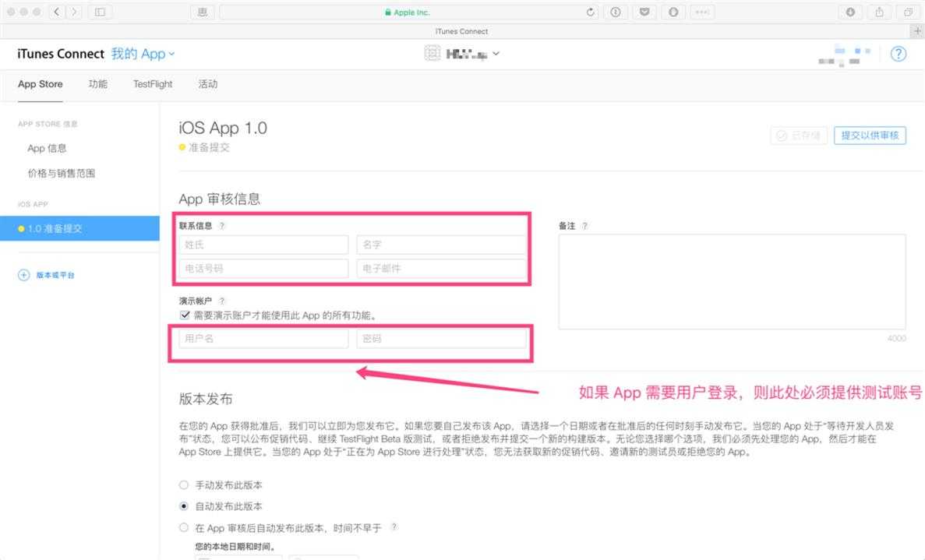
Task: Click the plus icon for 版本或平台
Action: (23, 275)
